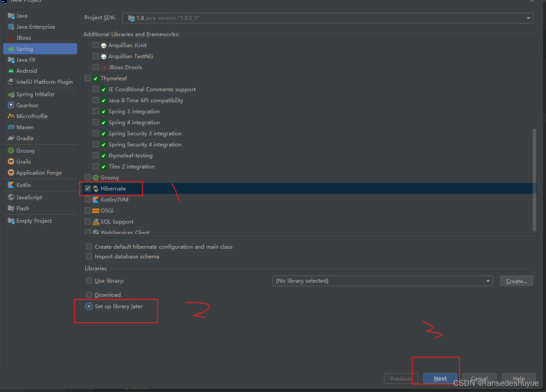Choose the Kotlin icon in sidebar
This screenshot has width=546, height=392.
[11, 185]
